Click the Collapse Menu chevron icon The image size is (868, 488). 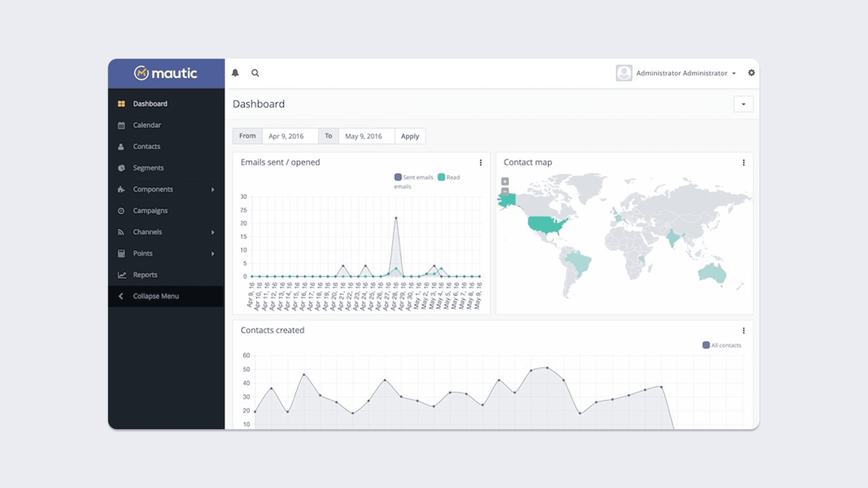tap(121, 296)
